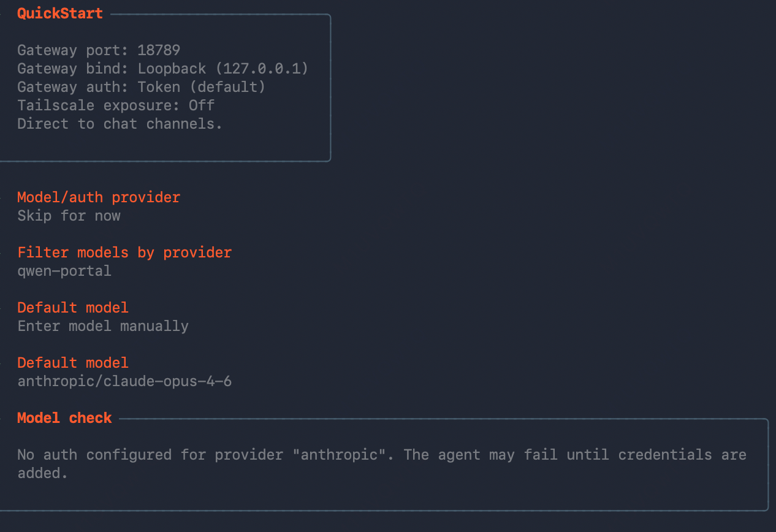Viewport: 776px width, 532px height.
Task: Click the Direct to chat channels text
Action: tap(120, 124)
